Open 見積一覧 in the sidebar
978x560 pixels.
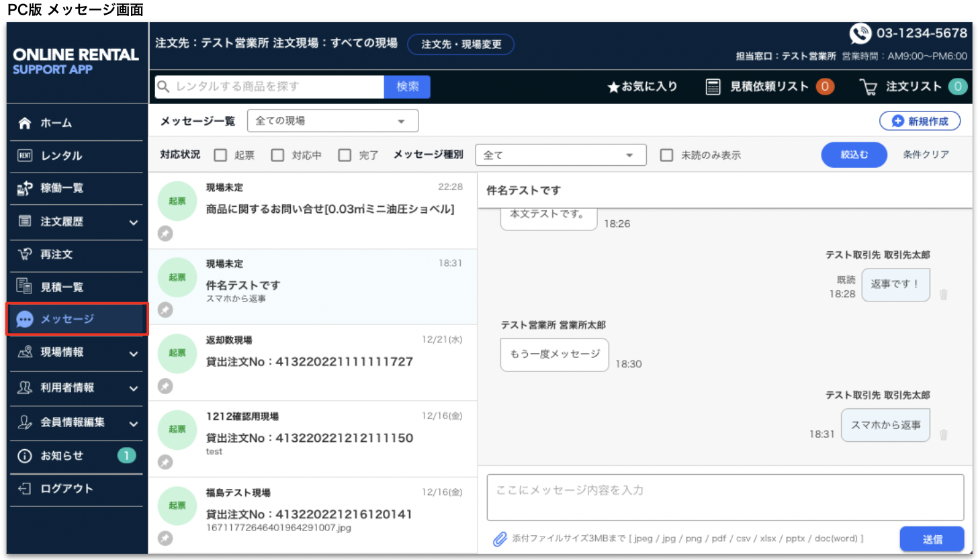(78, 287)
